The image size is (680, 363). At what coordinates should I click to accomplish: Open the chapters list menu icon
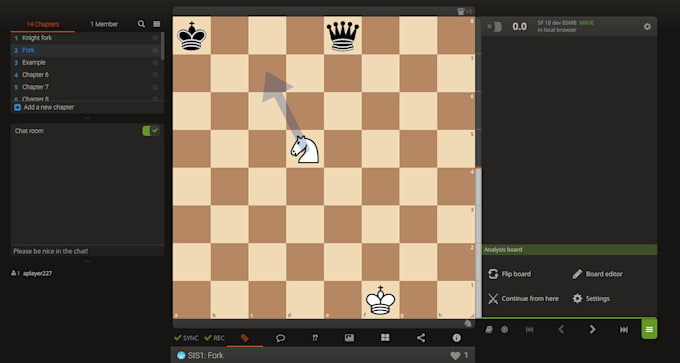click(x=157, y=24)
